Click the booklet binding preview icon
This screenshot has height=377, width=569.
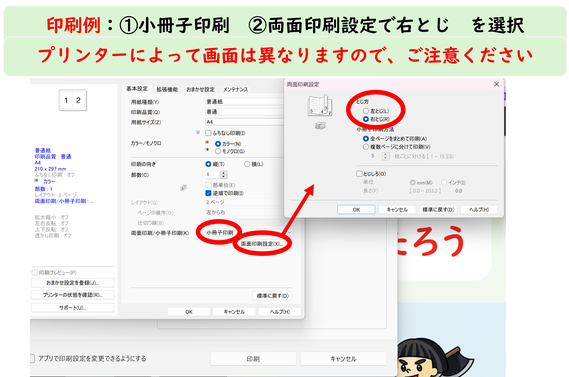(320, 106)
